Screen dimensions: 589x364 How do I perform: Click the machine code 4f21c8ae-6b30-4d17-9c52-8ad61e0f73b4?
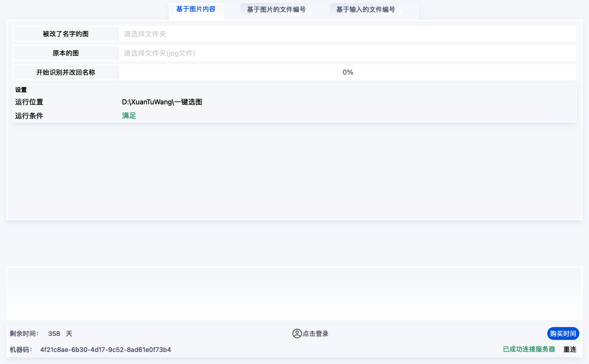click(105, 350)
